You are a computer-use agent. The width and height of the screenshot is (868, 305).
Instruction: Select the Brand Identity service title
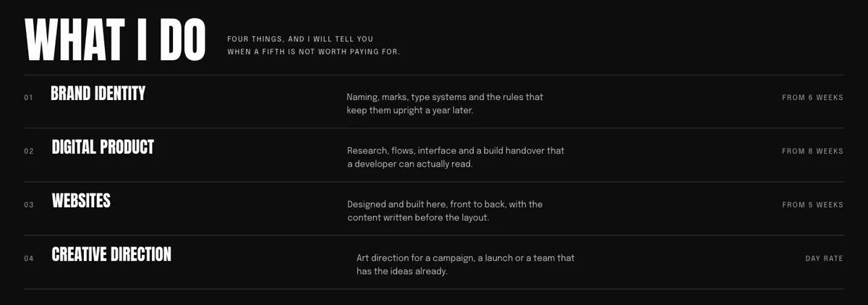(x=98, y=93)
